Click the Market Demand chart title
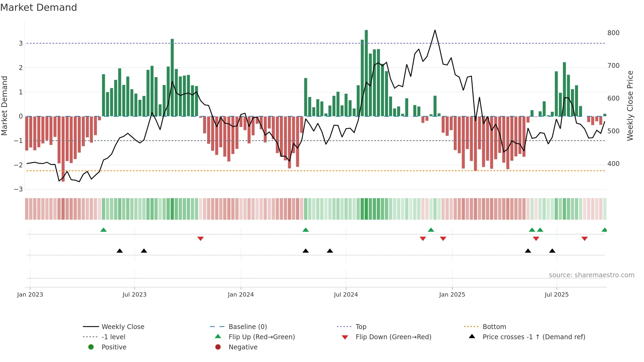This screenshot has height=362, width=644. coord(39,8)
